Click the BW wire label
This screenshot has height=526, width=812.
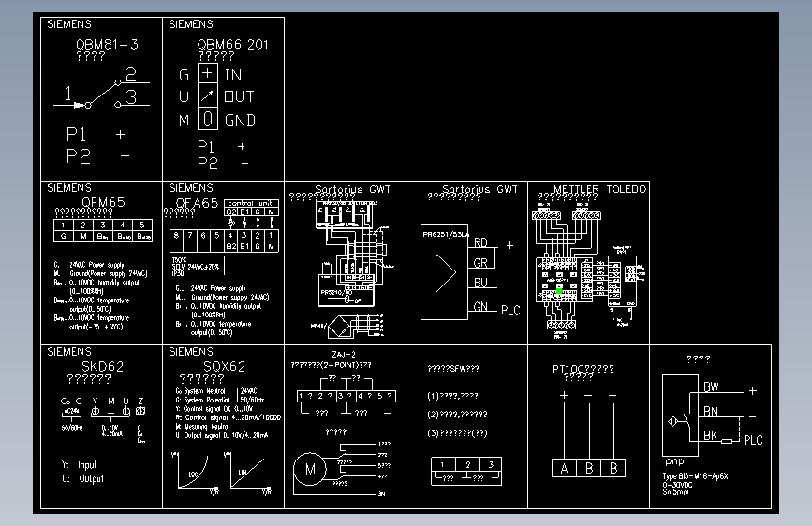pyautogui.click(x=711, y=387)
